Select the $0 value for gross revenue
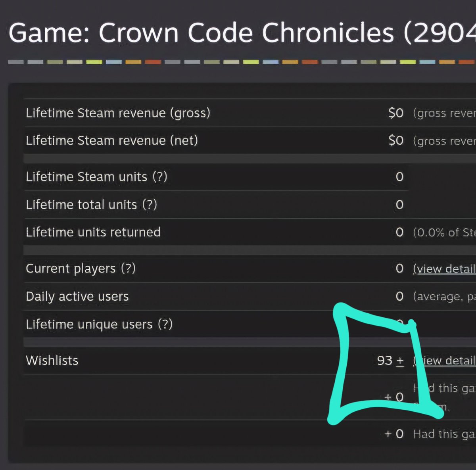The width and height of the screenshot is (476, 470). click(x=396, y=113)
